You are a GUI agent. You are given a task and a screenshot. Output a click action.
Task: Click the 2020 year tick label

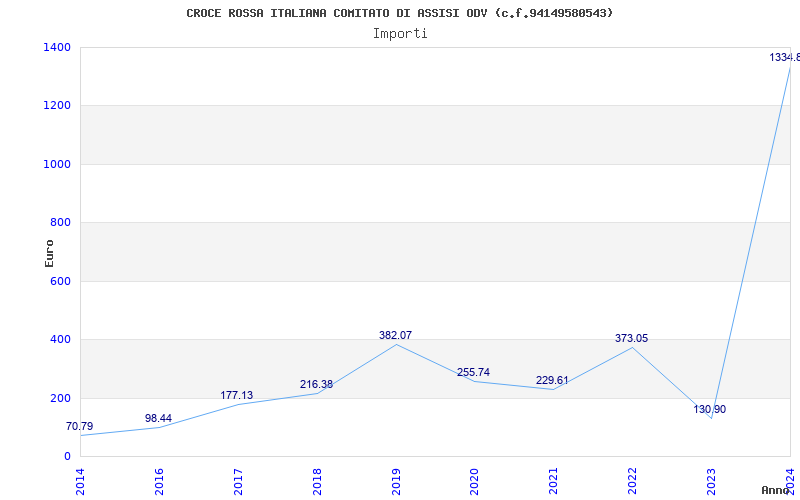(474, 481)
